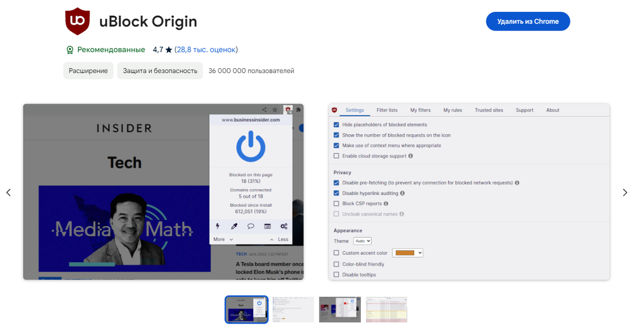This screenshot has width=644, height=330.
Task: Go to next slide with right arrow
Action: point(625,192)
